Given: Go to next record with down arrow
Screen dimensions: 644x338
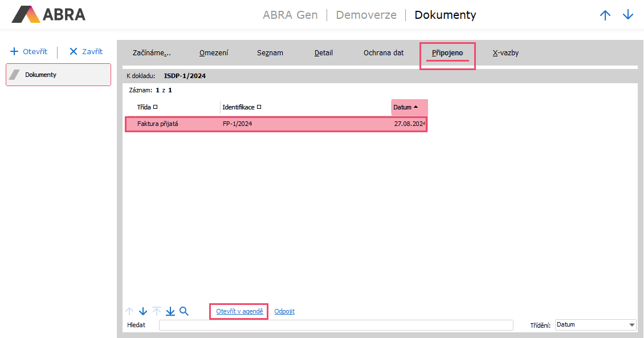Looking at the screenshot, I should point(143,311).
